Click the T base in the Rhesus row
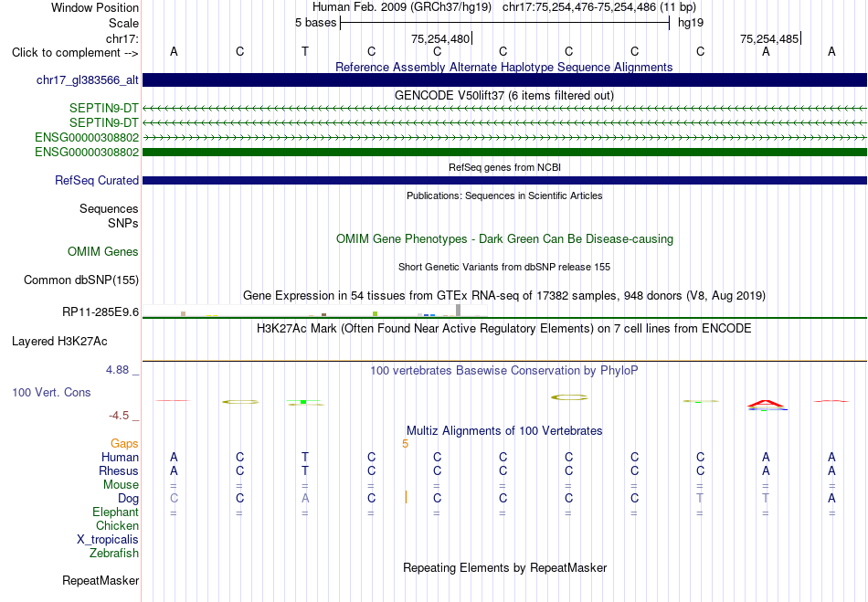 tap(305, 470)
